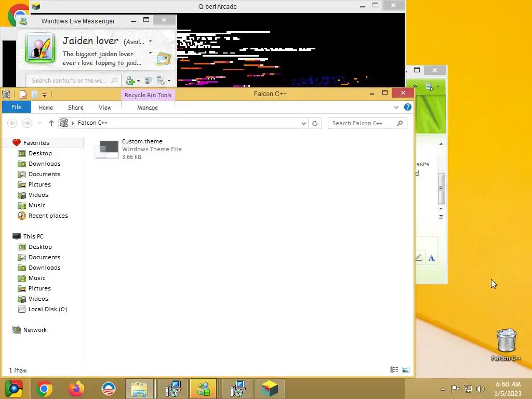
Task: Launch Firefox from the taskbar
Action: (76, 389)
